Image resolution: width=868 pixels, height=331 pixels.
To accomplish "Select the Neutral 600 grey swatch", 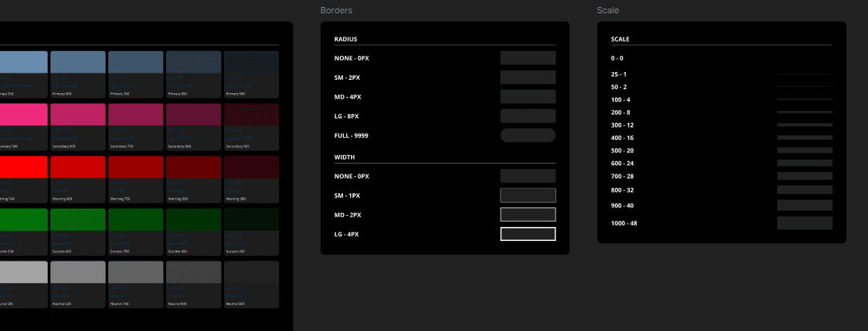I will [x=78, y=272].
